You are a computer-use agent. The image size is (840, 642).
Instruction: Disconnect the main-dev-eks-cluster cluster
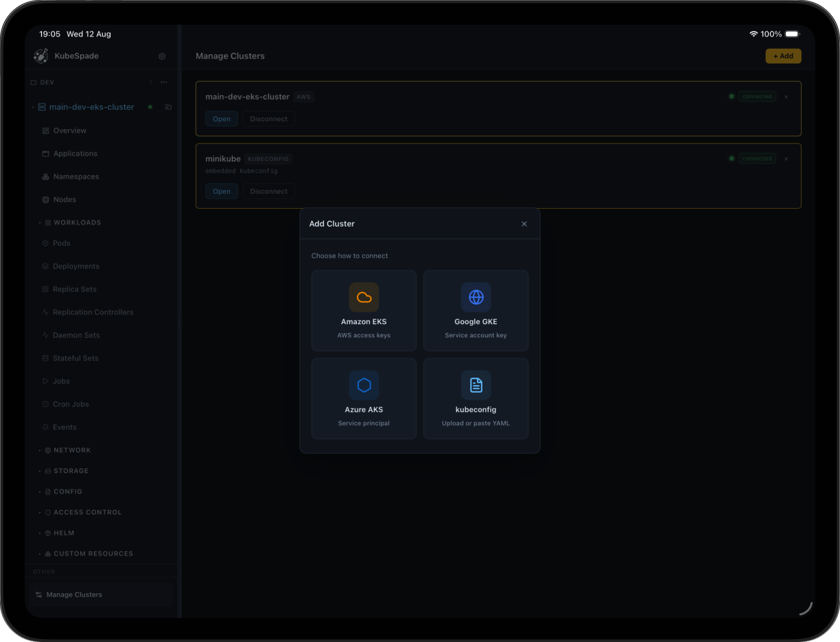[269, 119]
